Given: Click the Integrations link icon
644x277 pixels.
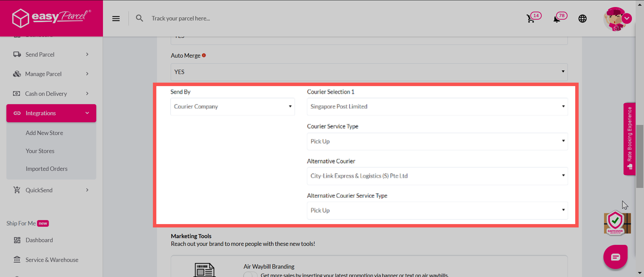Looking at the screenshot, I should (17, 113).
